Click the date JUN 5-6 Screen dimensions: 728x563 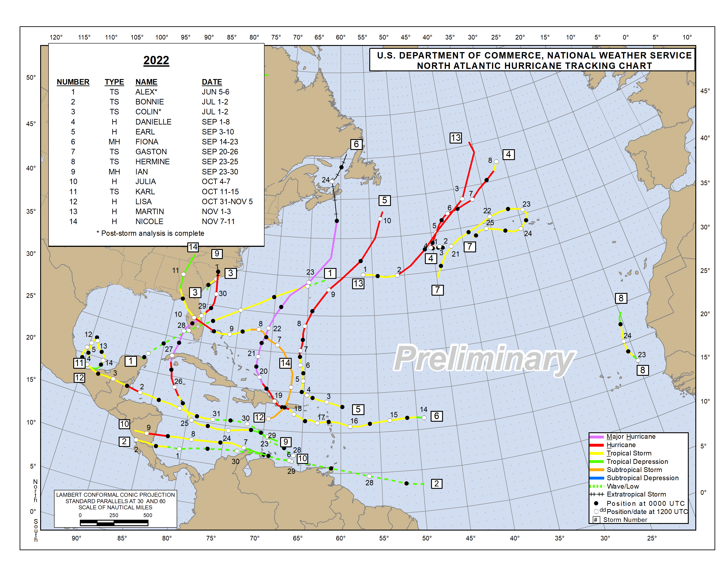pos(215,92)
